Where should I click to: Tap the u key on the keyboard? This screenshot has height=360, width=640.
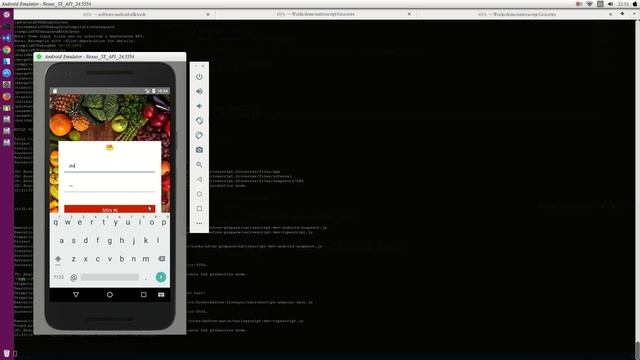click(128, 222)
